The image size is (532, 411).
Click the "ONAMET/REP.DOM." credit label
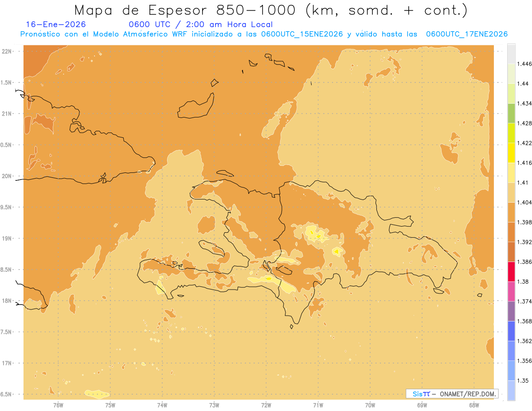point(468,394)
